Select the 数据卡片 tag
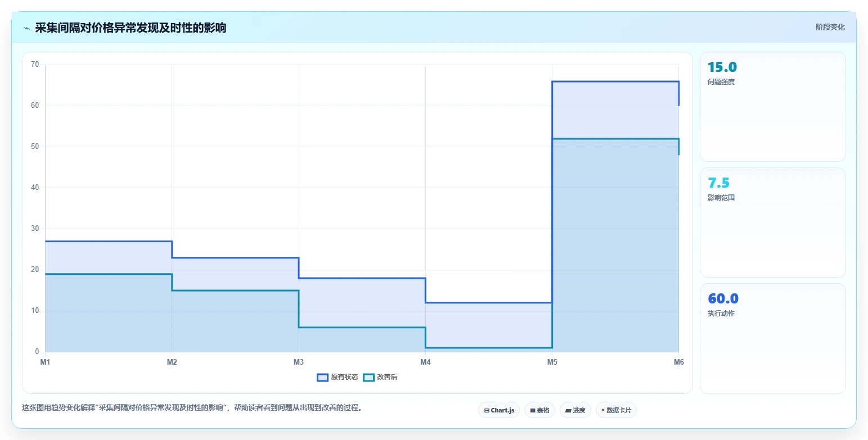The height and width of the screenshot is (440, 868). [x=616, y=410]
